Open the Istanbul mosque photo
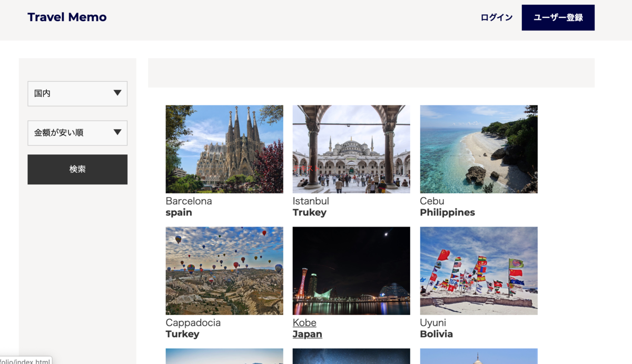This screenshot has height=364, width=632. point(351,149)
